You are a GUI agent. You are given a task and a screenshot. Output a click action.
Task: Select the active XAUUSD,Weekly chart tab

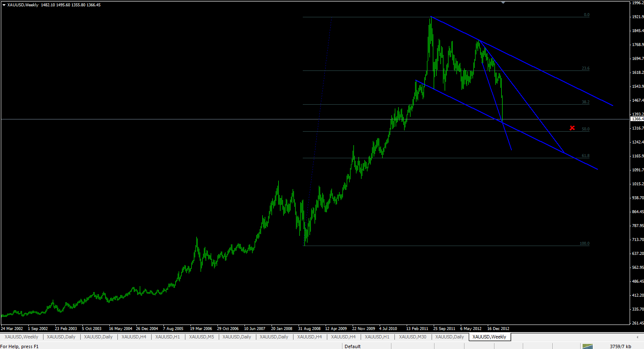489,337
